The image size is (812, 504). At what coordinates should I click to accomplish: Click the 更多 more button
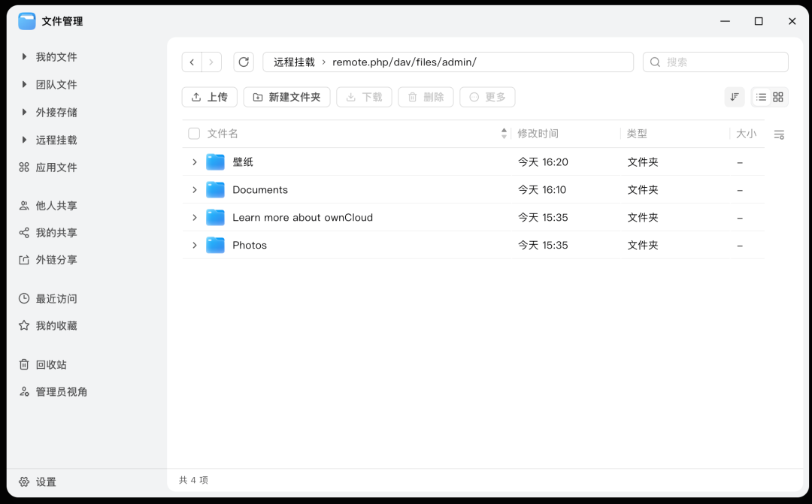487,97
